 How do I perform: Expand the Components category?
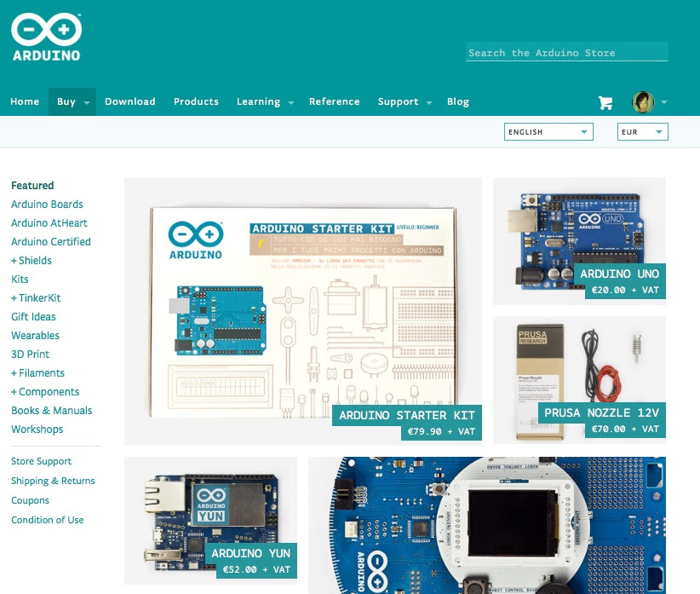(45, 391)
